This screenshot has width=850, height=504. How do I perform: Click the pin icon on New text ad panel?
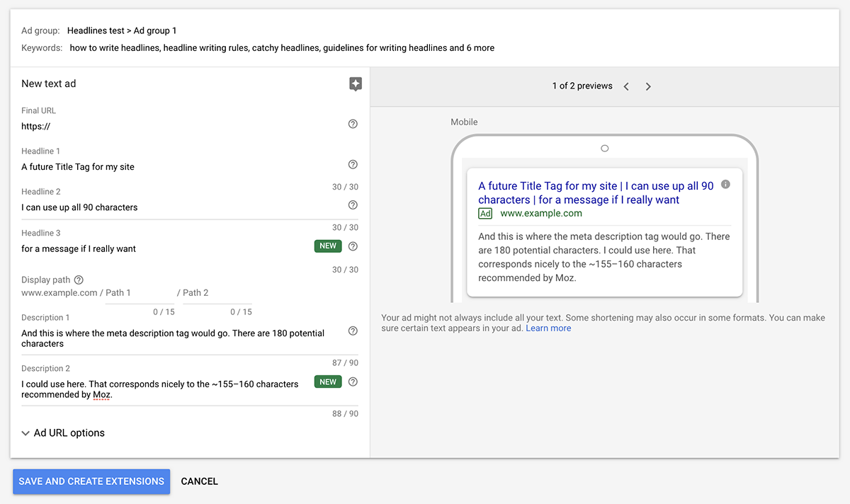tap(356, 84)
